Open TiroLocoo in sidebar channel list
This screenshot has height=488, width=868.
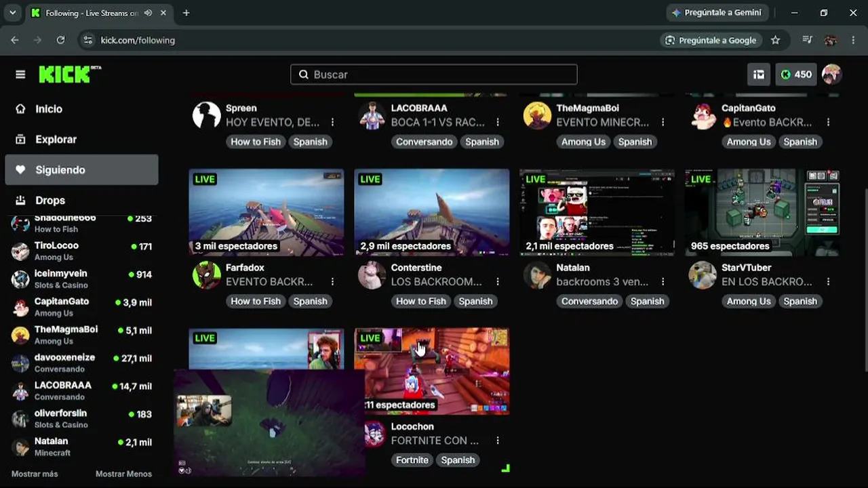[81, 251]
